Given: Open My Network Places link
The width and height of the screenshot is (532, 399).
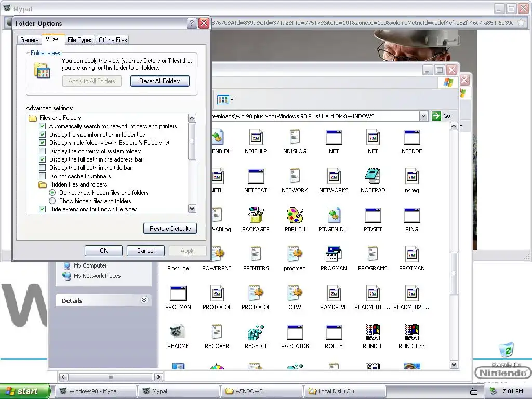Looking at the screenshot, I should tap(97, 276).
